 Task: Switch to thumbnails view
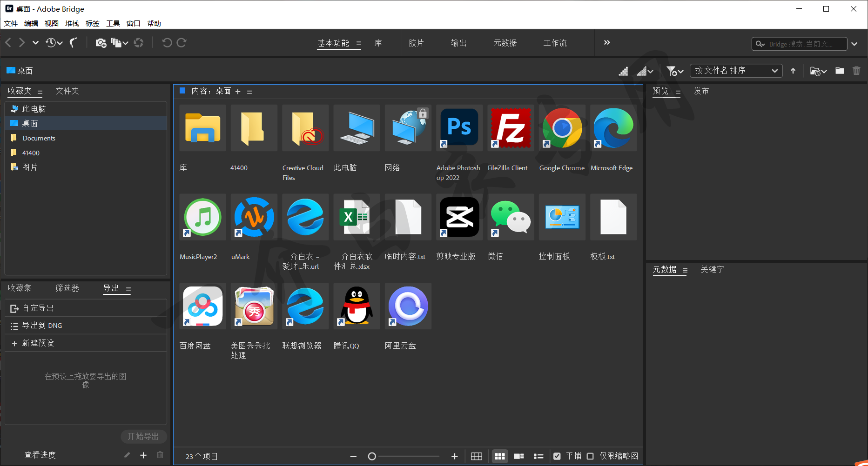coord(500,456)
